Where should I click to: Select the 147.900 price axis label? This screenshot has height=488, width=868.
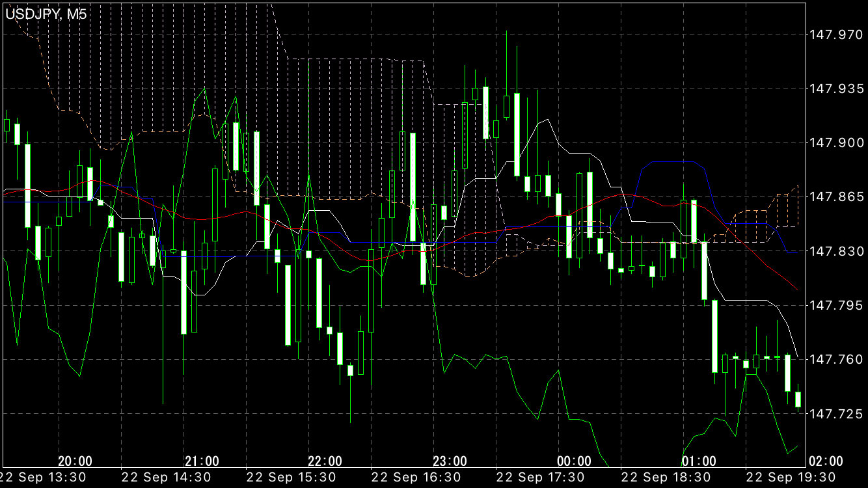coord(834,142)
